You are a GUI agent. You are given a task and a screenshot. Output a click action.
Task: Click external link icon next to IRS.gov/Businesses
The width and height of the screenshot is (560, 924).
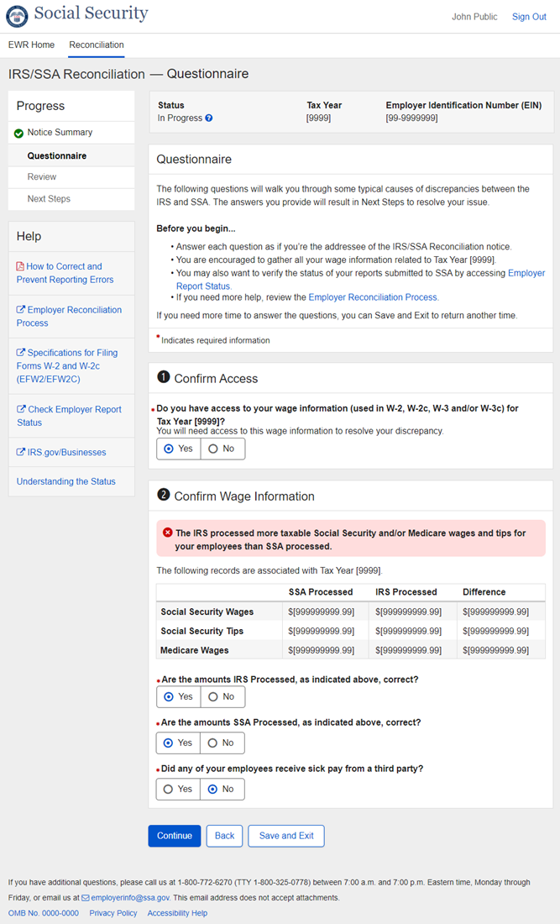click(x=20, y=453)
